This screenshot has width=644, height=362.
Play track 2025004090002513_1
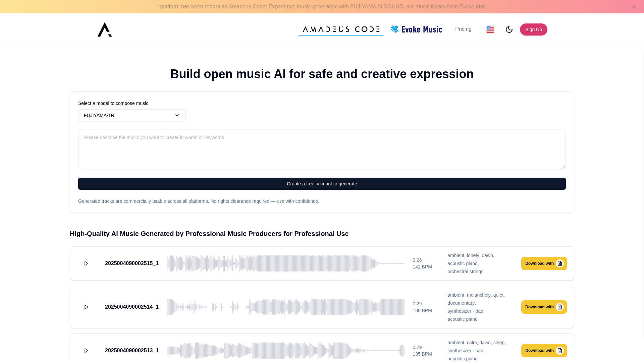tap(86, 351)
